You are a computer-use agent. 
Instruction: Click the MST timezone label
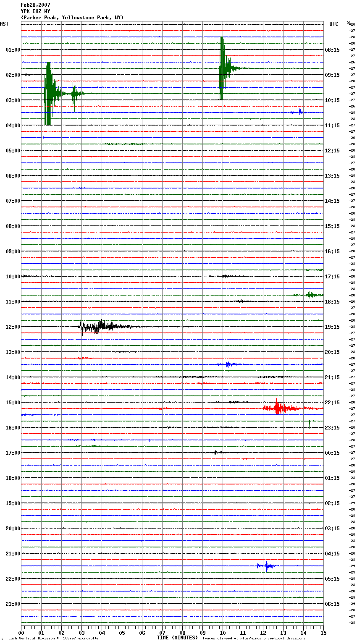[x=4, y=24]
